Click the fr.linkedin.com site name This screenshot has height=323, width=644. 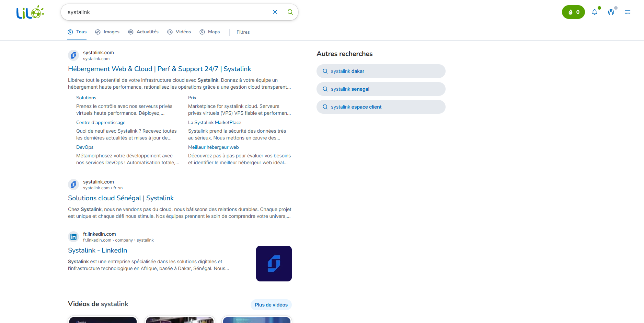100,234
